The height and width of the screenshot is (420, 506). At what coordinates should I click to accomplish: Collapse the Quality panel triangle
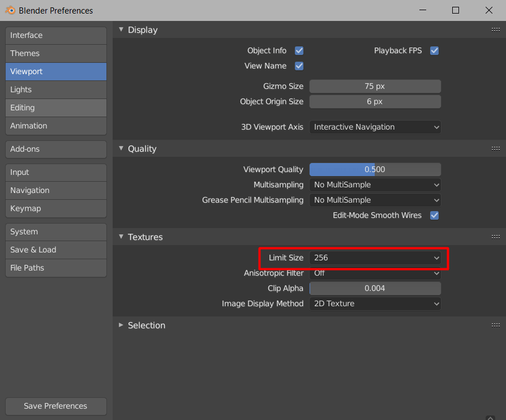coord(121,148)
